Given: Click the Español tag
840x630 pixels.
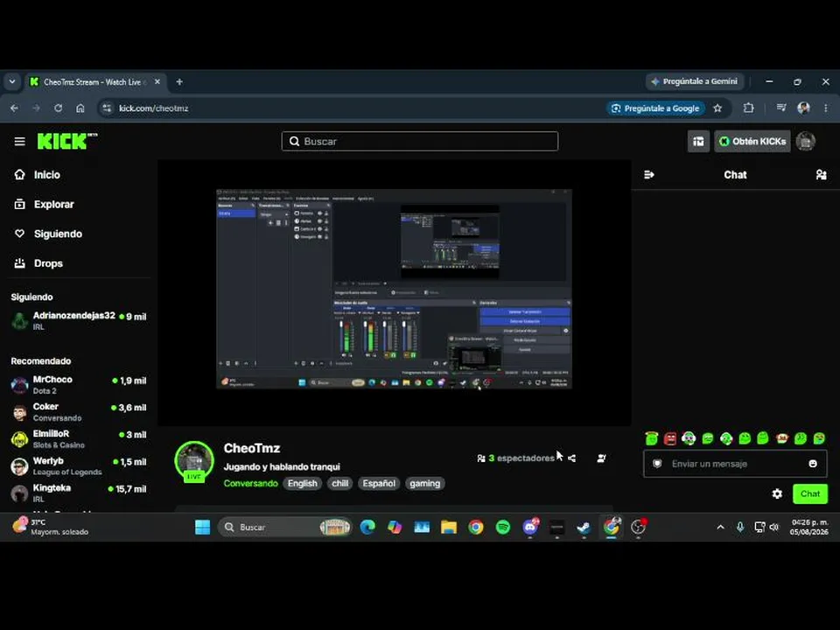Looking at the screenshot, I should [379, 483].
